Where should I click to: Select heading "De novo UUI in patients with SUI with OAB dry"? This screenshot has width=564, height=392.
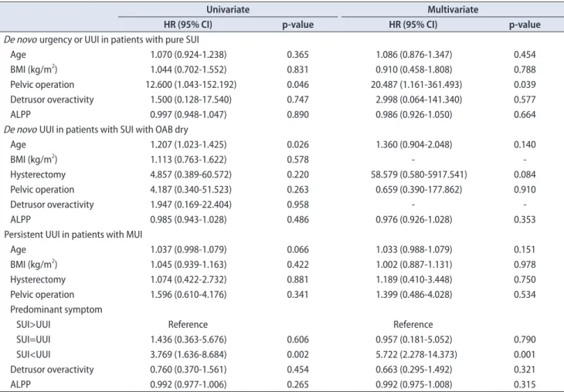click(96, 130)
